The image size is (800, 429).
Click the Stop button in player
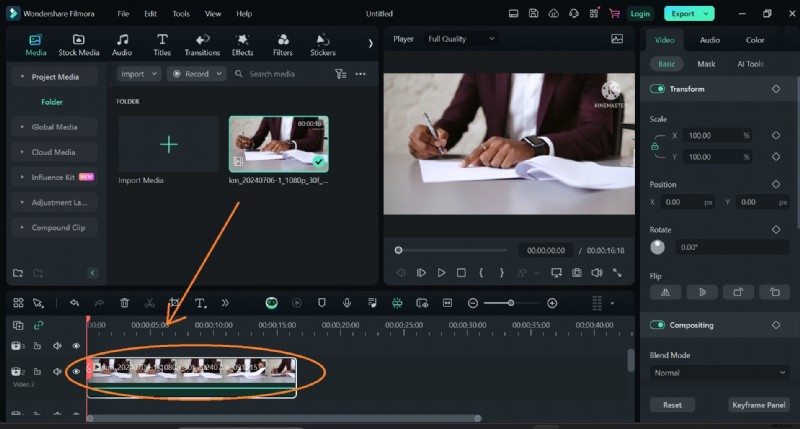point(461,273)
